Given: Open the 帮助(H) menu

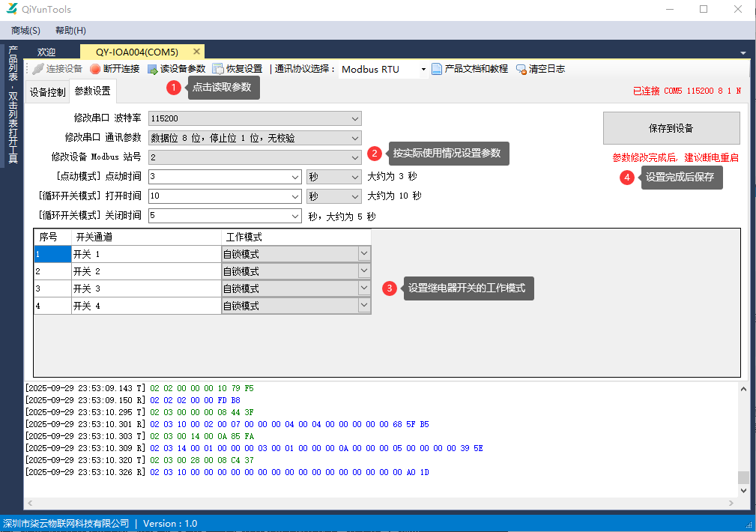Looking at the screenshot, I should [x=70, y=31].
